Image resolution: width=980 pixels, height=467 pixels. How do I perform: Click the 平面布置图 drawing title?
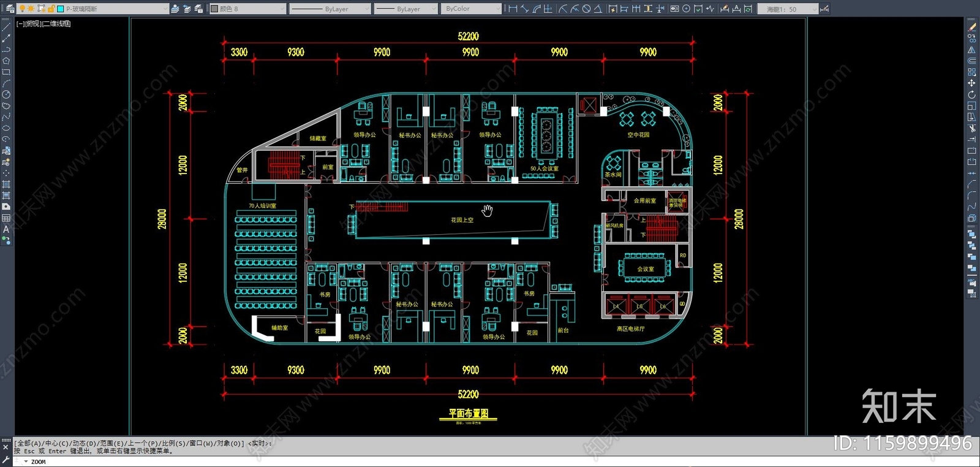coord(469,414)
